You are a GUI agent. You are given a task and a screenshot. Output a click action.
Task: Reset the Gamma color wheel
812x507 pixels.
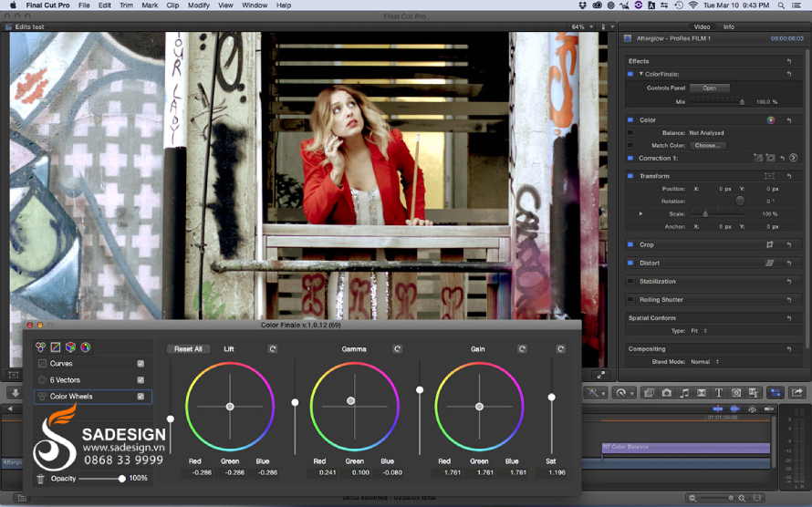(397, 349)
